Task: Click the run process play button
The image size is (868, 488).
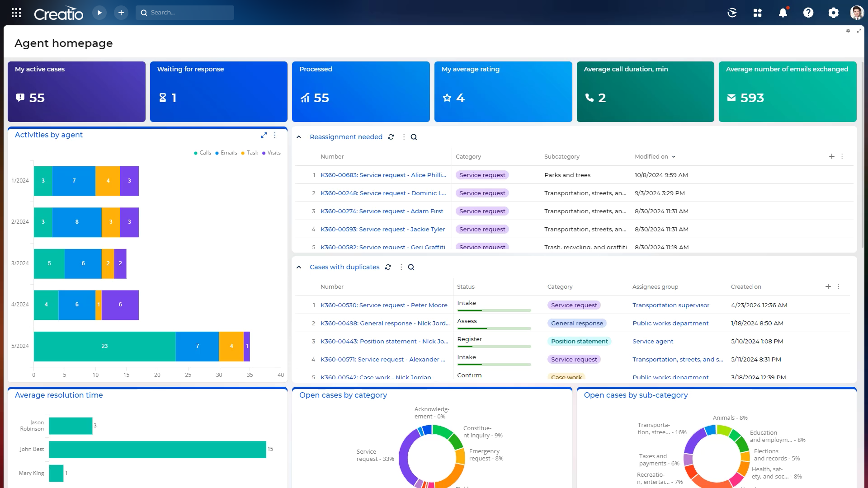Action: pos(99,13)
